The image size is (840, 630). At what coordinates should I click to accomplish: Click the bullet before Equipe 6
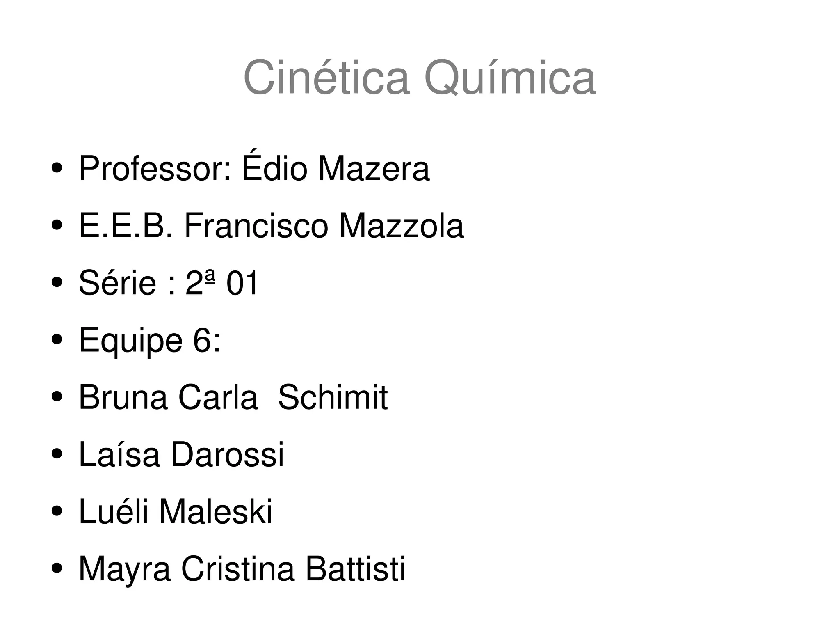57,339
